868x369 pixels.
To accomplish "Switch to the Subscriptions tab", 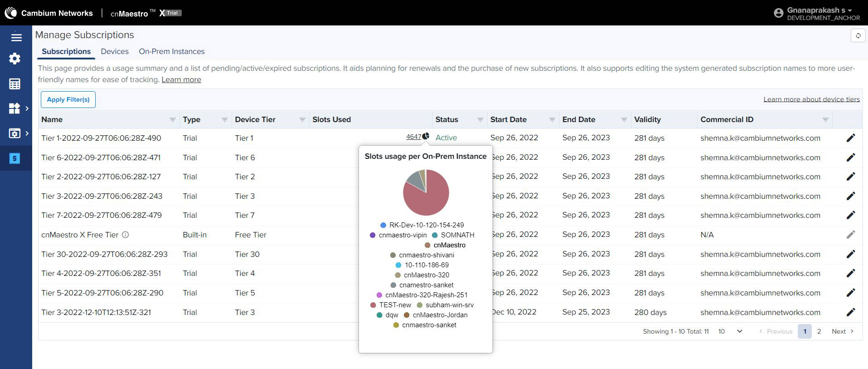I will 66,51.
